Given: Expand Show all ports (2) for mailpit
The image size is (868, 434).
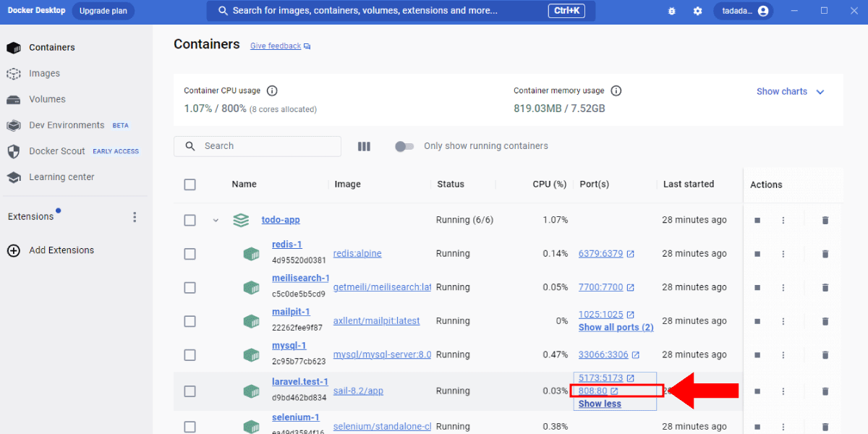Looking at the screenshot, I should click(x=616, y=328).
